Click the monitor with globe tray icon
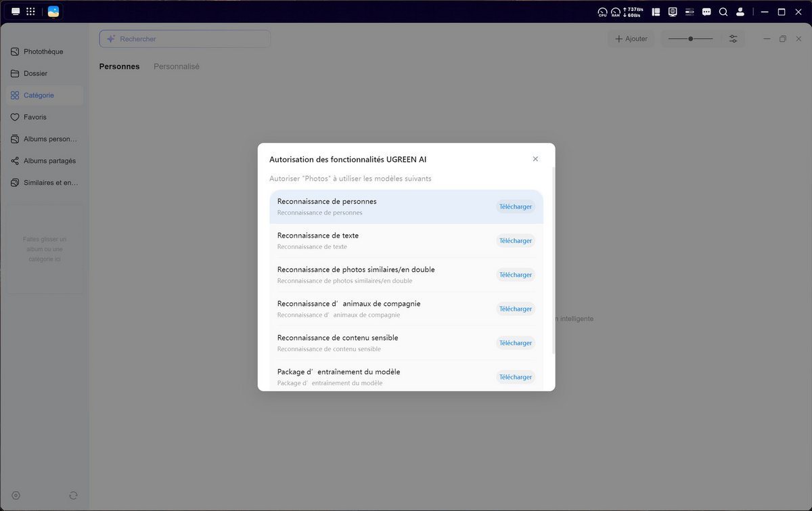Screen dimensions: 812x511 tap(673, 12)
